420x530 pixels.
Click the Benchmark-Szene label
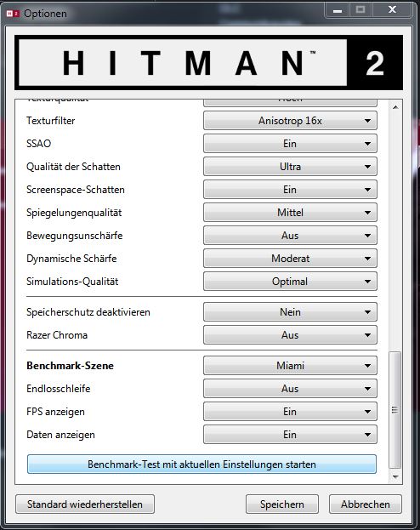coord(70,366)
